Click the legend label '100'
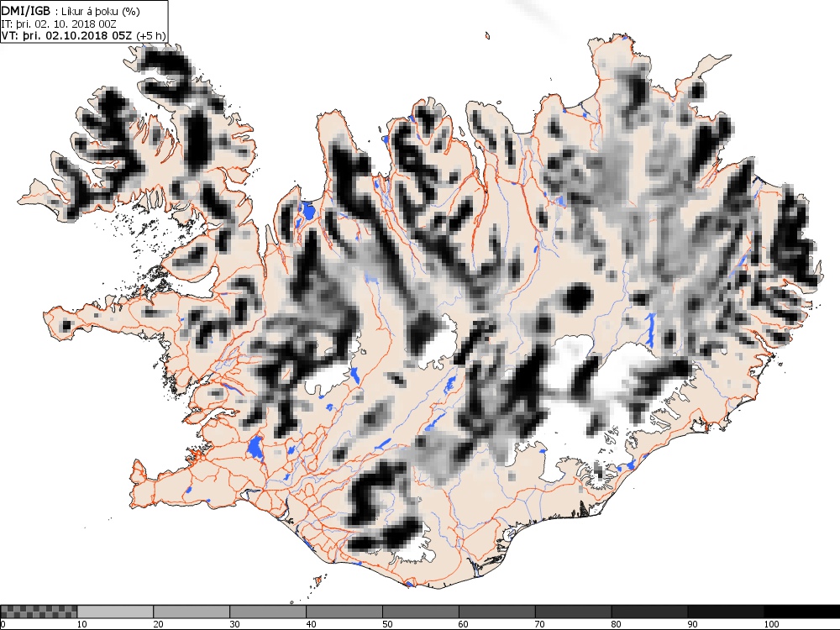Viewport: 840px width, 630px height. tap(771, 624)
